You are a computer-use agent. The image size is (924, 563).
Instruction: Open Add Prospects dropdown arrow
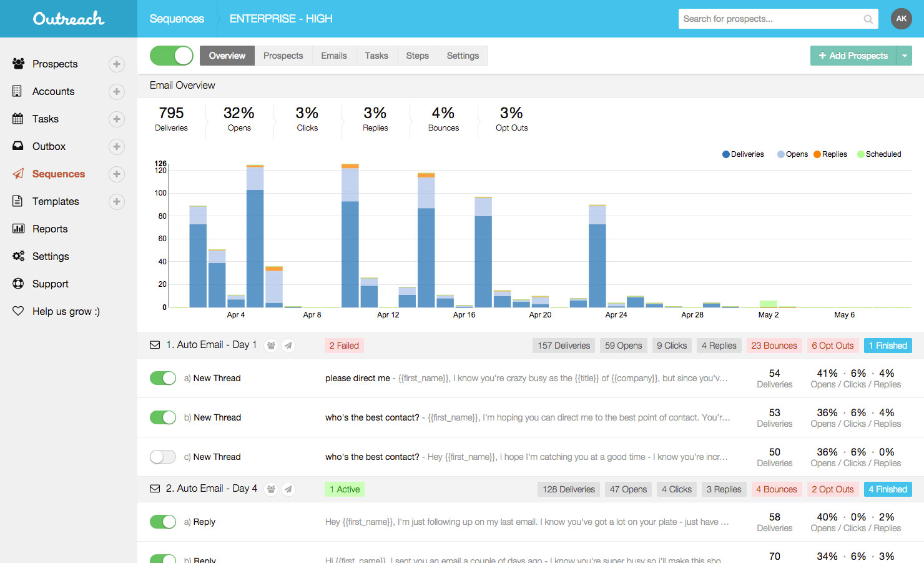pos(905,56)
